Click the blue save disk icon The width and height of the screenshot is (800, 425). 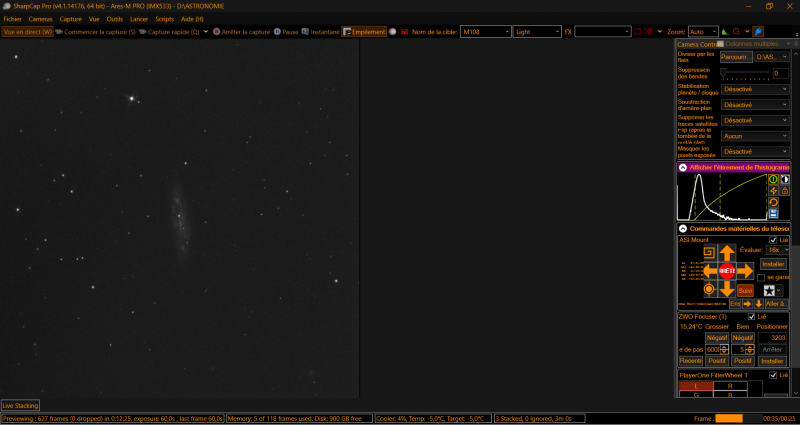coord(773,213)
